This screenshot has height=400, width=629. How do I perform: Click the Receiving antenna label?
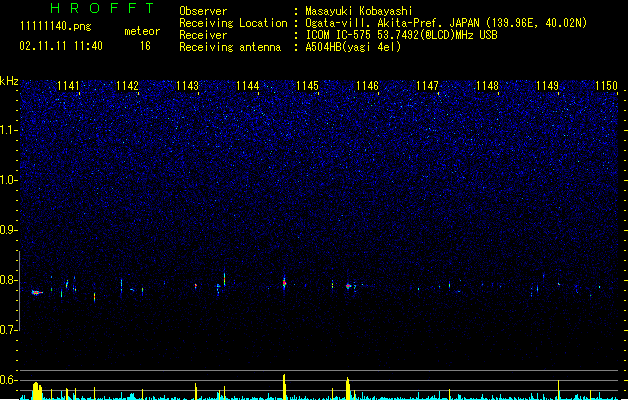[x=230, y=47]
